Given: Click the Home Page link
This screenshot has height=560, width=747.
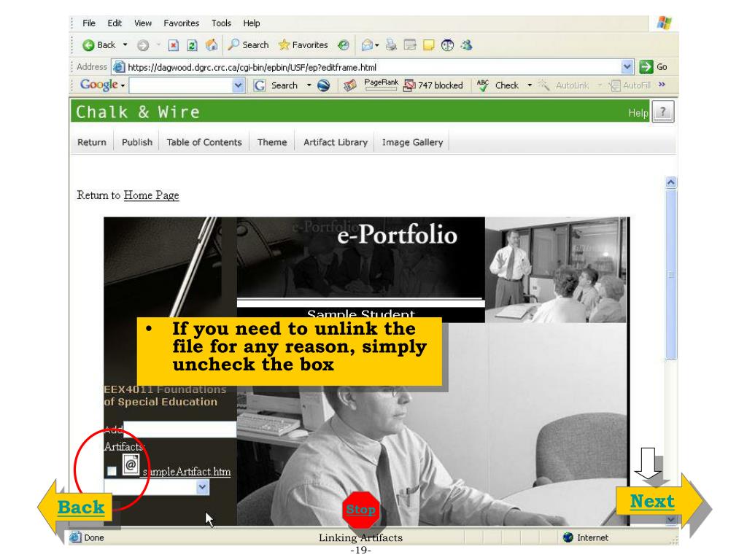Looking at the screenshot, I should [152, 195].
